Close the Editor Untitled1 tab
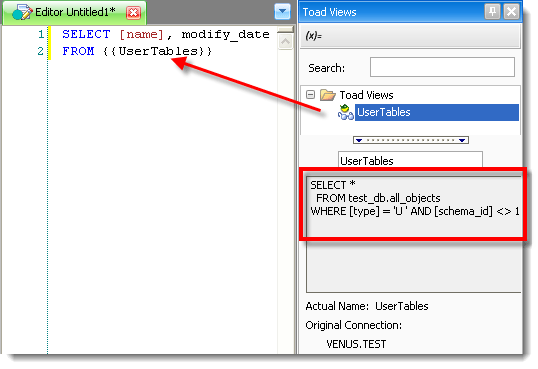 pyautogui.click(x=133, y=13)
